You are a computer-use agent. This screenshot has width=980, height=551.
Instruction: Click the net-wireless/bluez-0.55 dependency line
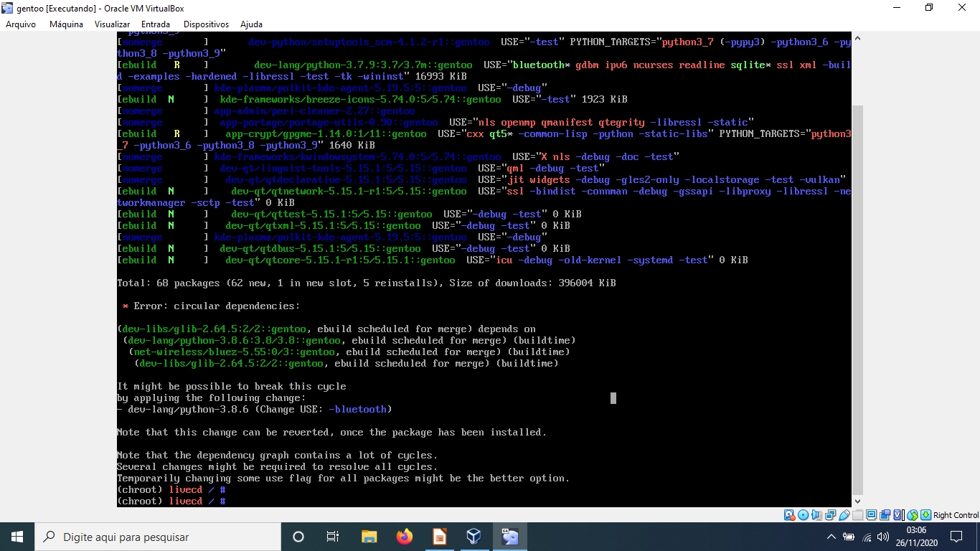349,352
